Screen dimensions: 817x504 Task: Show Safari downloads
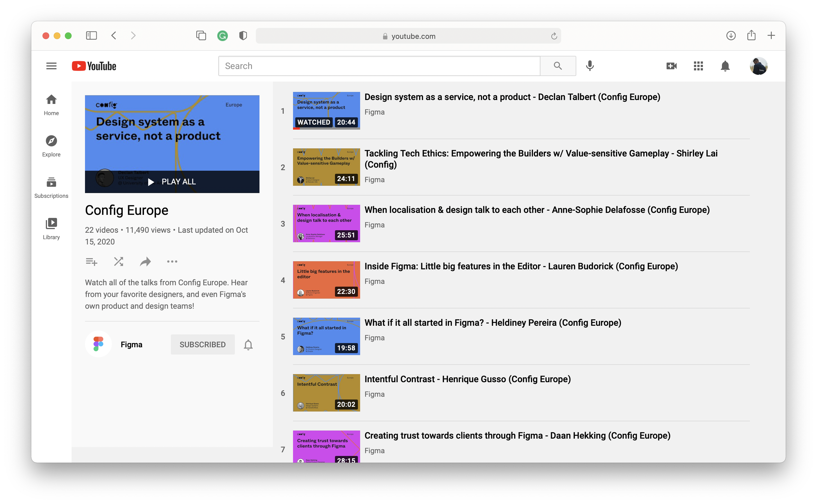pyautogui.click(x=731, y=36)
